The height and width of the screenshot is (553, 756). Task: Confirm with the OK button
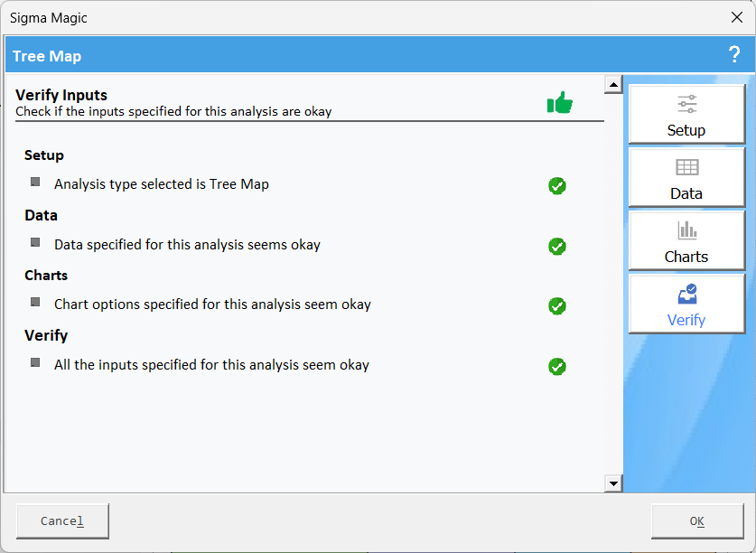click(x=697, y=521)
